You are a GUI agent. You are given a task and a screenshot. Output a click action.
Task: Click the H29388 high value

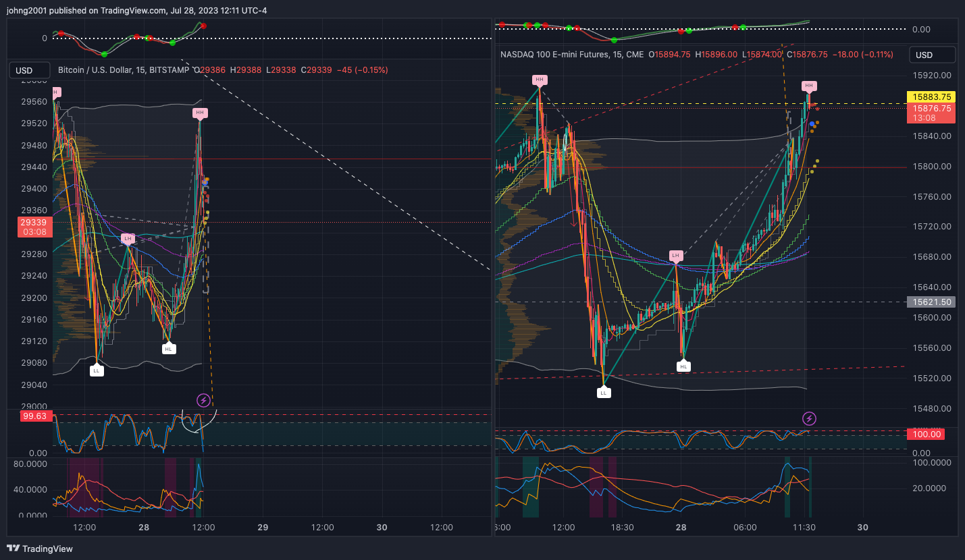(x=246, y=70)
